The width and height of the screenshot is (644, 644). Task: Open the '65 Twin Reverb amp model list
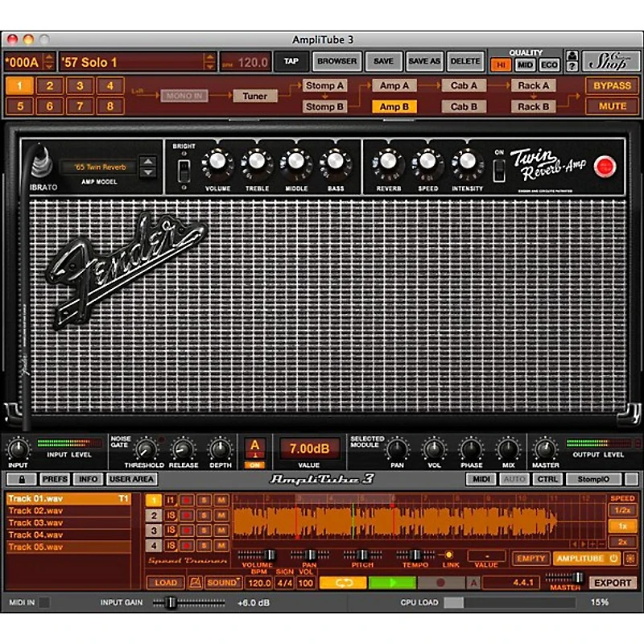99,167
